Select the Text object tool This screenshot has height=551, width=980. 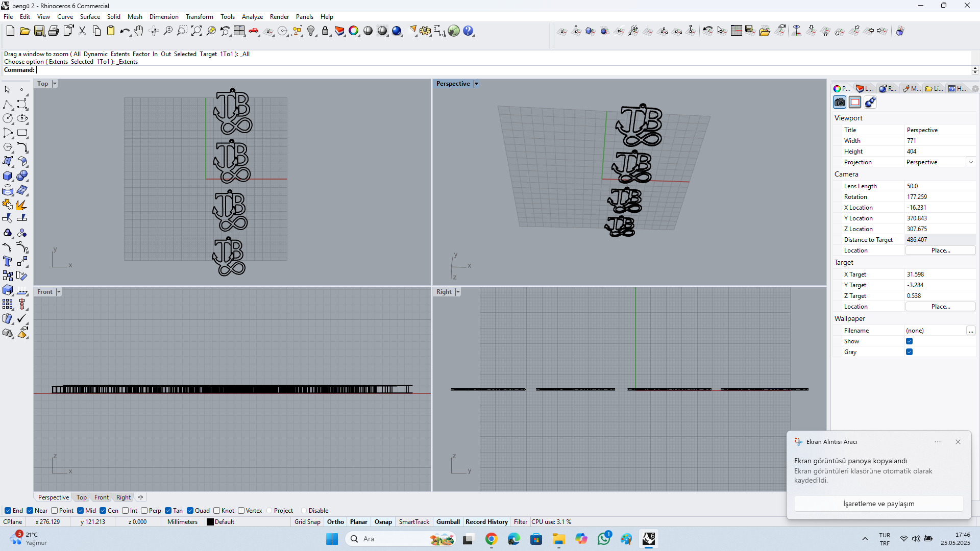(8, 262)
